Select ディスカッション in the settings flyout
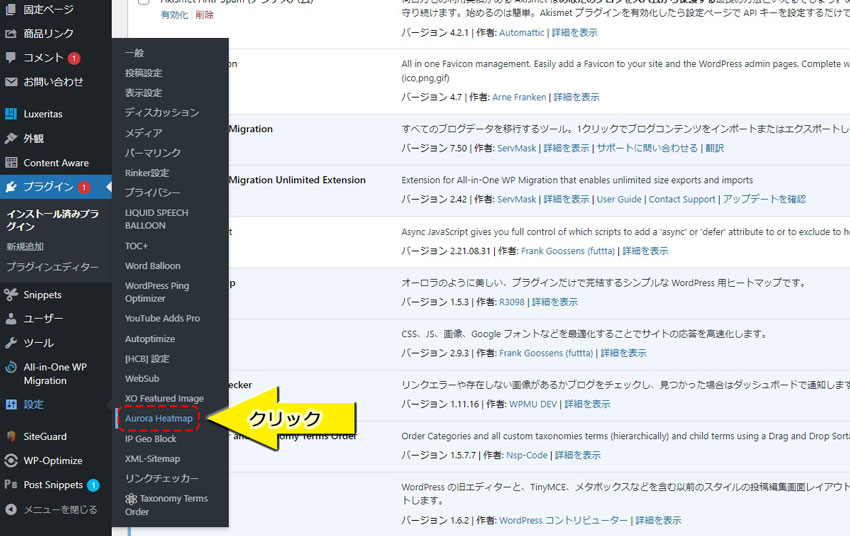Image resolution: width=850 pixels, height=536 pixels. click(162, 113)
